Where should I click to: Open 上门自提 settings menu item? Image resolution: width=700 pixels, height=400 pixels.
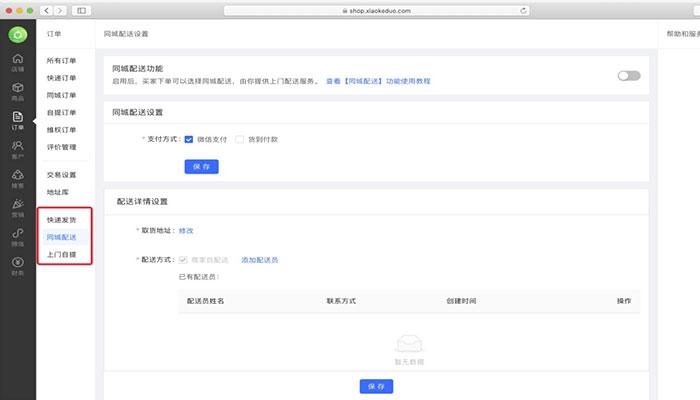pos(61,254)
